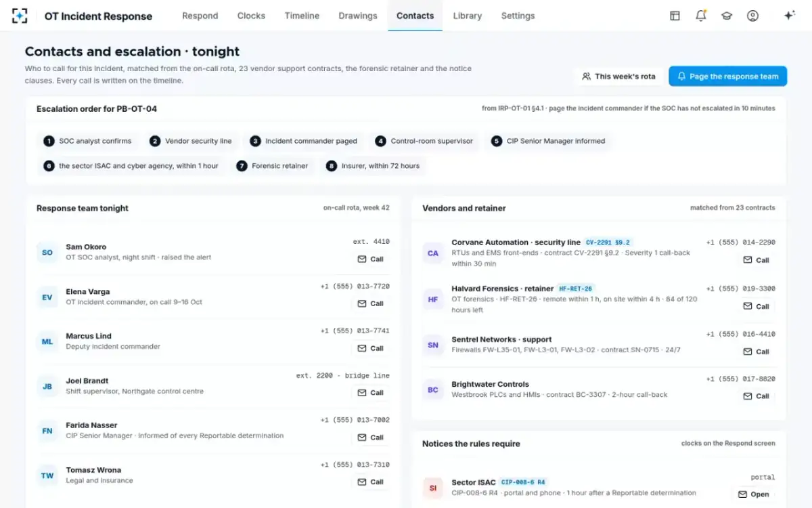The image size is (812, 508).
Task: Select the Contacts tab
Action: point(415,16)
